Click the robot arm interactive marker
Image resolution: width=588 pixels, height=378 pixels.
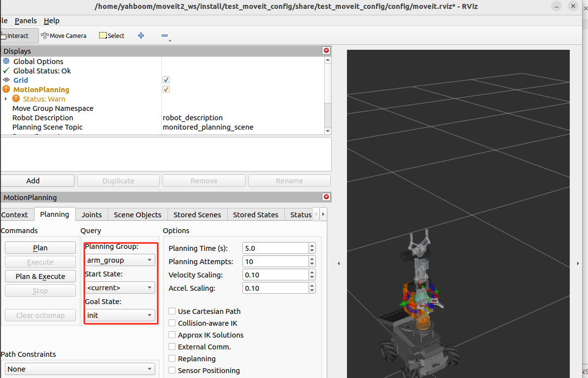422,298
